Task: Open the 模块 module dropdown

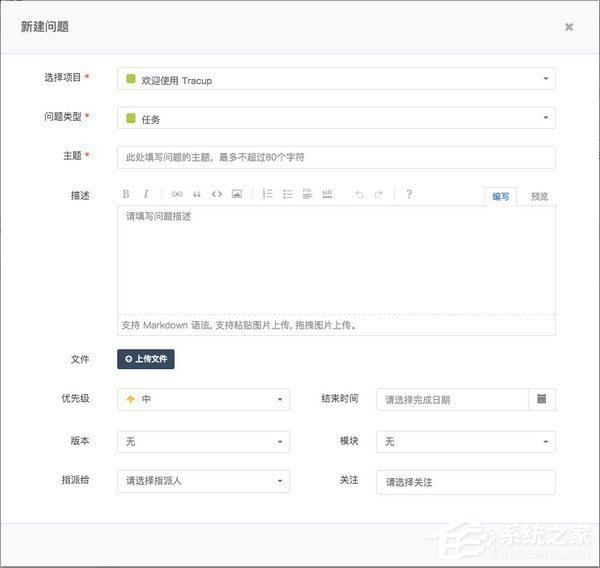Action: click(466, 442)
